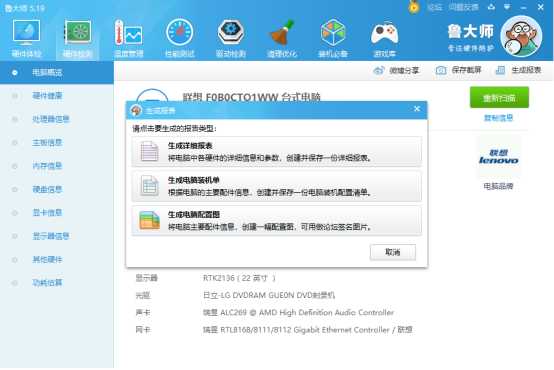Screen dimensions: 554x370
Task: Select 电脑概览 in the sidebar
Action: point(57,72)
